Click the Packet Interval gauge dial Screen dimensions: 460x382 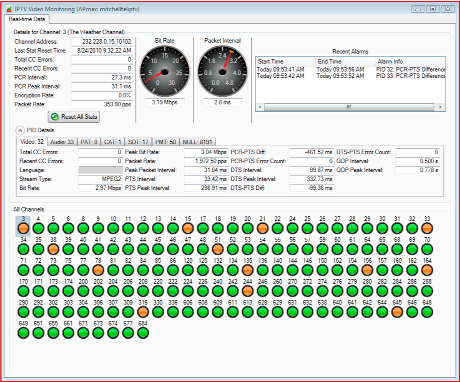[222, 71]
